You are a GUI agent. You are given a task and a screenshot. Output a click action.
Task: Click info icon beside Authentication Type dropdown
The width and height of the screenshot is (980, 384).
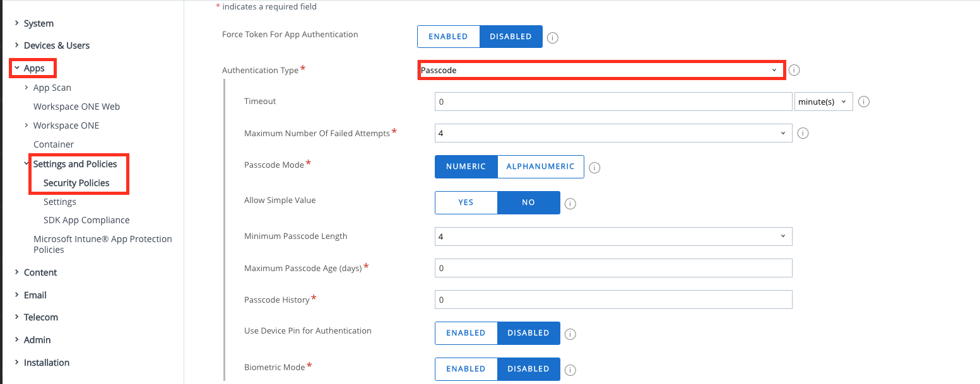(x=794, y=70)
